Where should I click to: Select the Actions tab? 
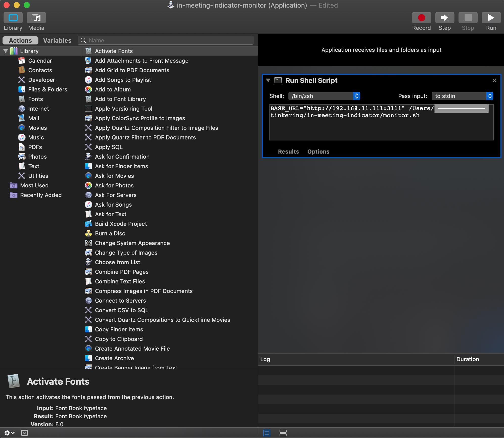pos(20,40)
